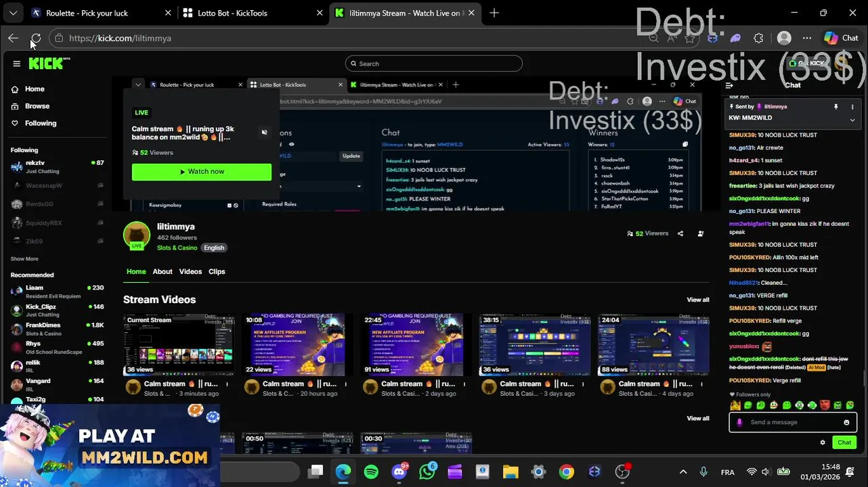Click the follow user icon near viewers

click(x=701, y=233)
